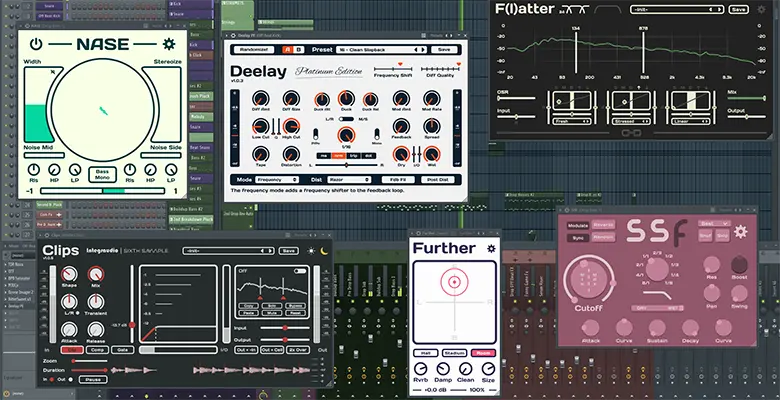
Task: Click the Deelay Wet knob
Action: [431, 154]
